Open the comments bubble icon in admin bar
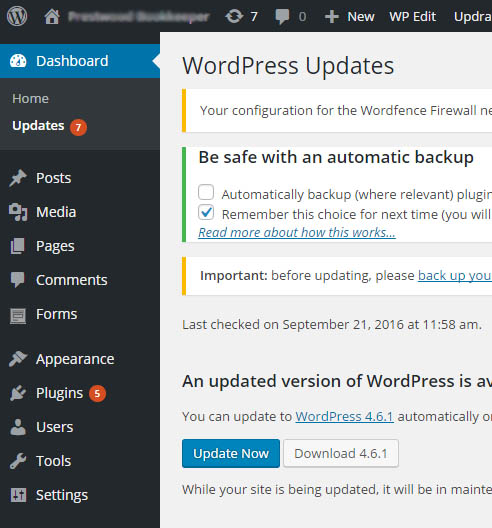Image resolution: width=492 pixels, height=528 pixels. tap(282, 17)
